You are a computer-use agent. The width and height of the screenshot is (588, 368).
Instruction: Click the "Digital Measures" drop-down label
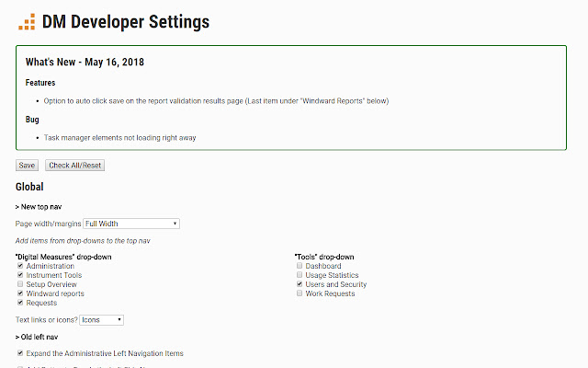(x=63, y=257)
